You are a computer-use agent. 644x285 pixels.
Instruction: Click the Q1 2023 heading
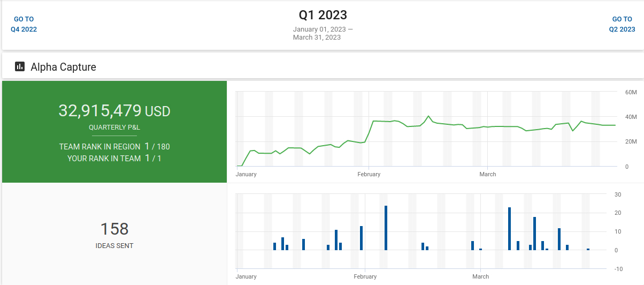(x=323, y=14)
